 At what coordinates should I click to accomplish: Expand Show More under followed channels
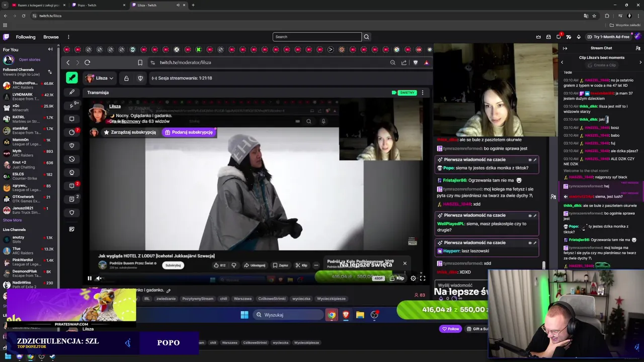click(12, 220)
